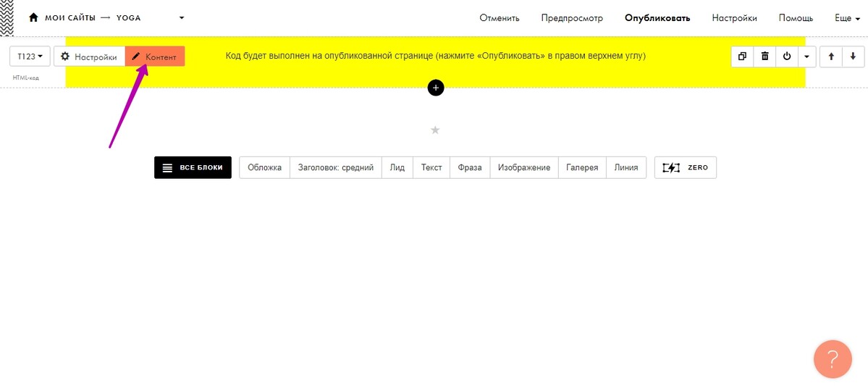The image size is (868, 386).
Task: Open the Все блоки library
Action: [x=193, y=167]
